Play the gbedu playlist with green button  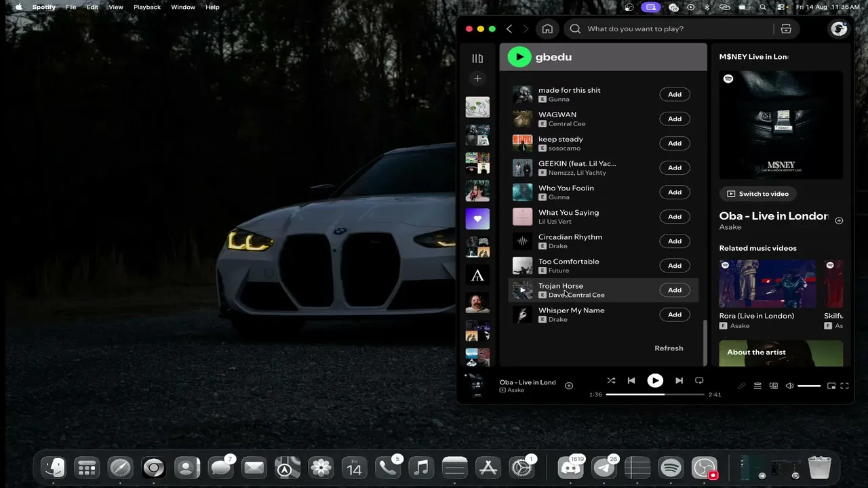pos(519,57)
